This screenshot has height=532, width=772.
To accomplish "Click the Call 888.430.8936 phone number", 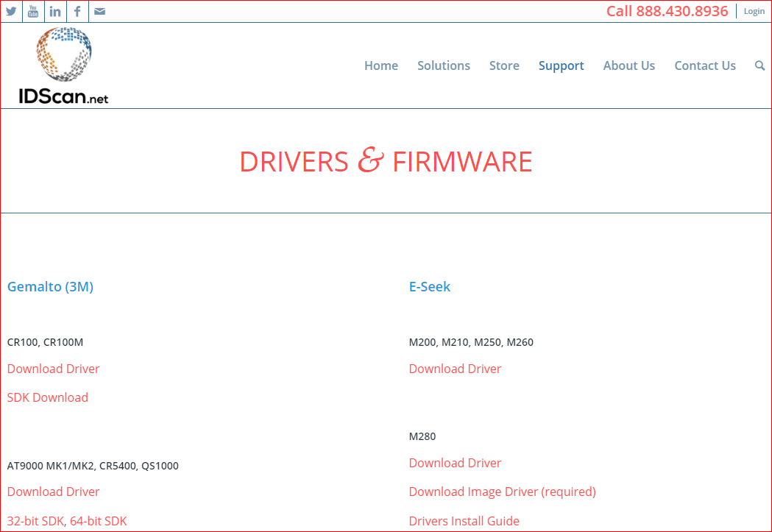I will coord(667,11).
